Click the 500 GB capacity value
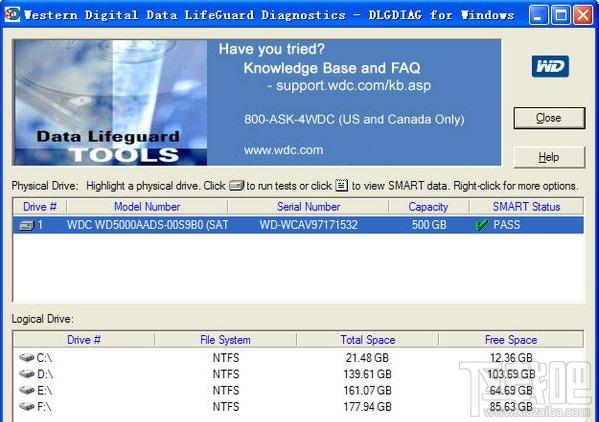Screen dimensions: 599x422 (429, 225)
